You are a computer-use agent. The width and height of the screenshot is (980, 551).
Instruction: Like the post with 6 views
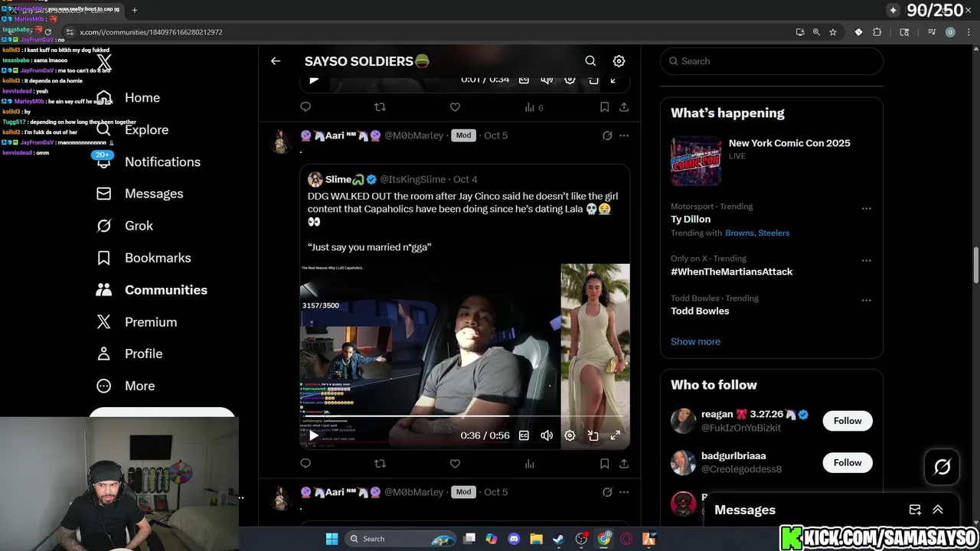[455, 107]
